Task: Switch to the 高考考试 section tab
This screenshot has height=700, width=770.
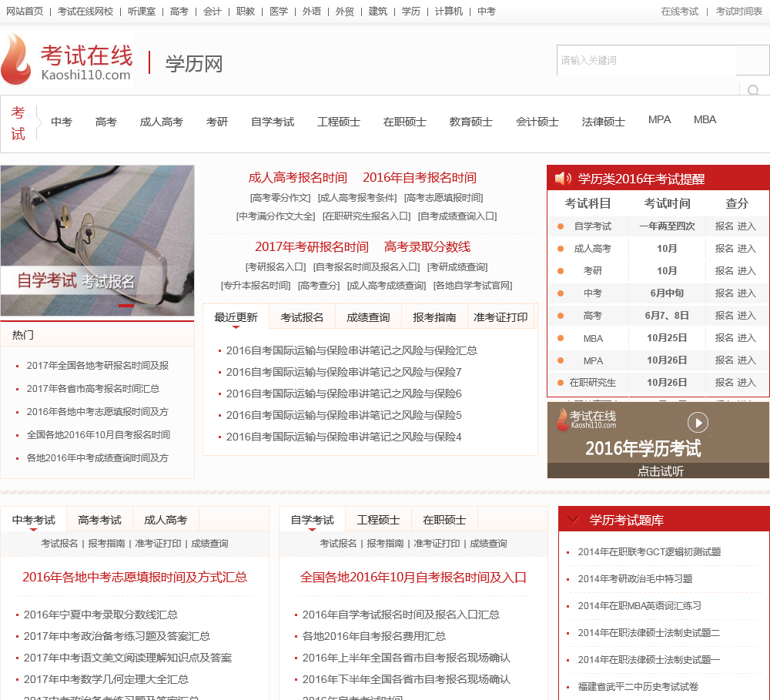Action: [x=99, y=520]
